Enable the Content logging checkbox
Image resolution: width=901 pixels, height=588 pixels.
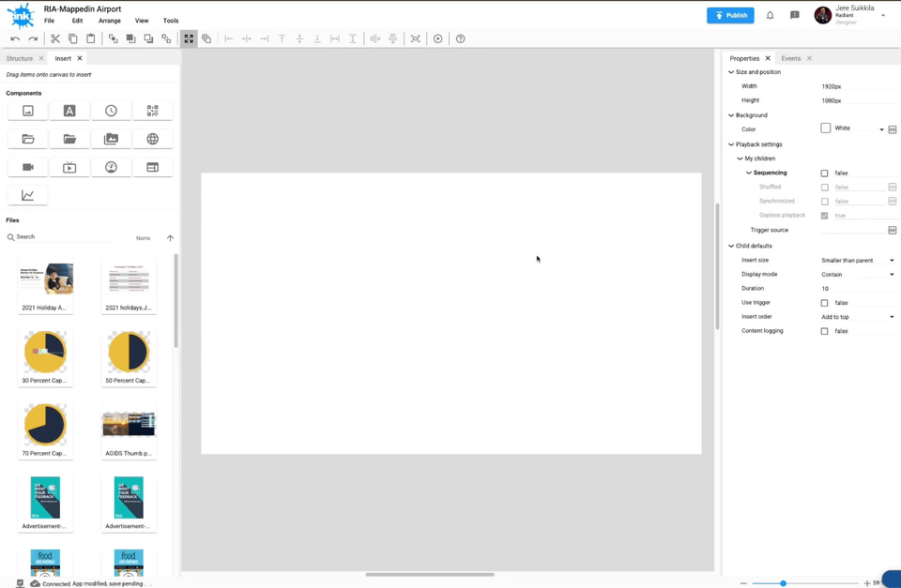[825, 331]
